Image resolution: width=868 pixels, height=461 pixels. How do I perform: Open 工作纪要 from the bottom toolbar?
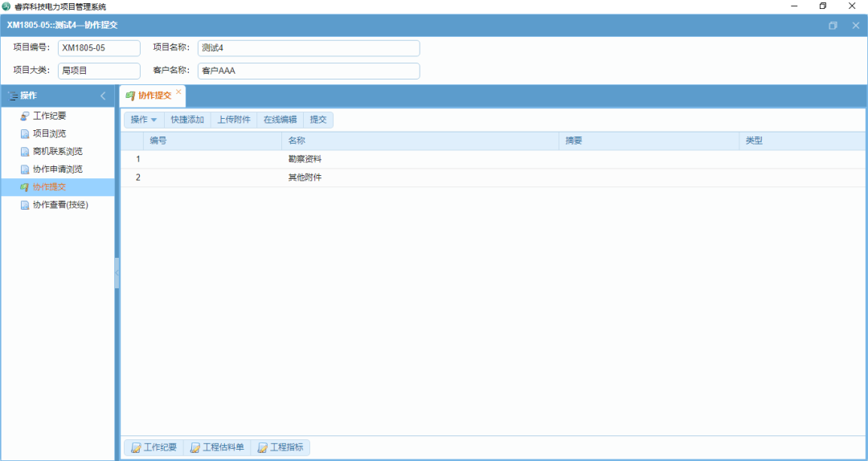(x=154, y=447)
